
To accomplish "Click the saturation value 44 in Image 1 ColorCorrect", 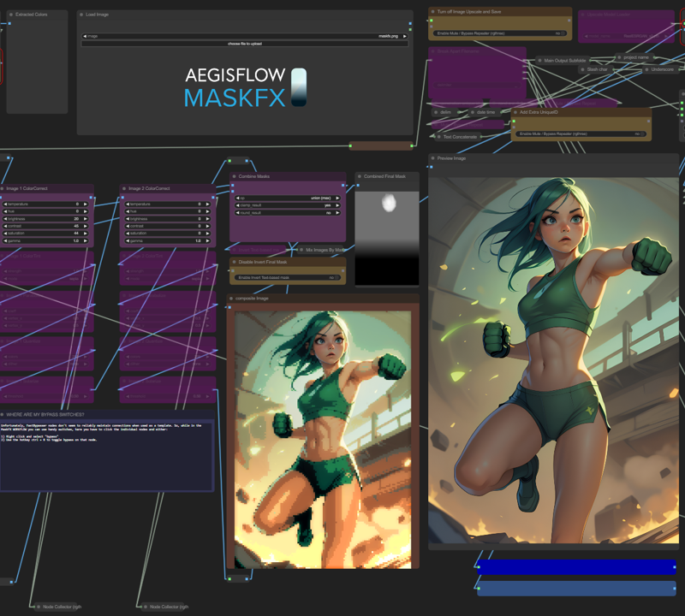I will coord(76,234).
